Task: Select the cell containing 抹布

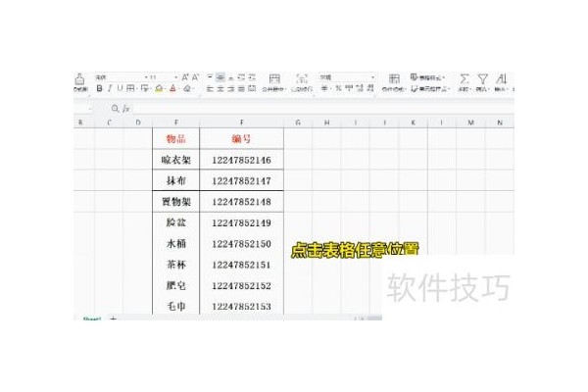Action: [176, 180]
